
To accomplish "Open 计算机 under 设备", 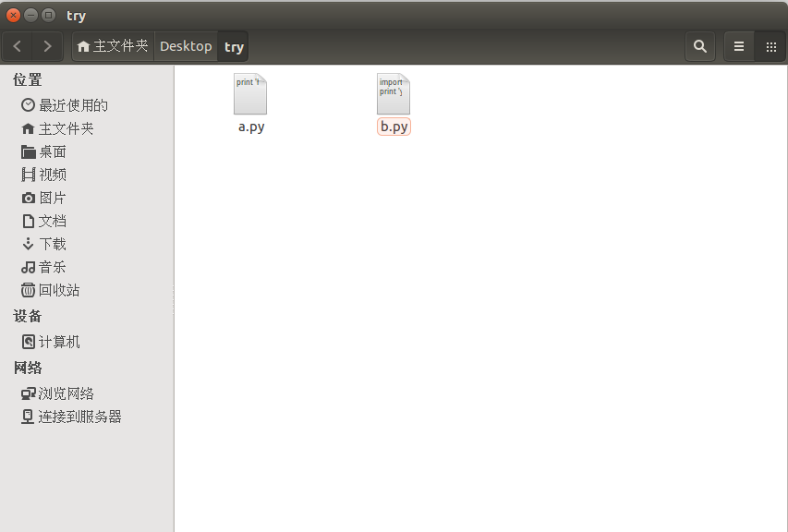I will pos(87,342).
